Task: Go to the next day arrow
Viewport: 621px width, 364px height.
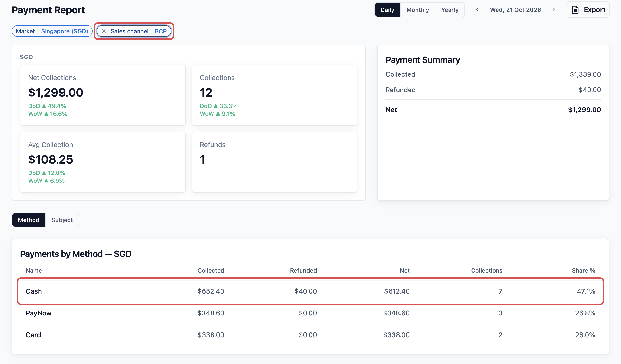Action: [x=554, y=10]
